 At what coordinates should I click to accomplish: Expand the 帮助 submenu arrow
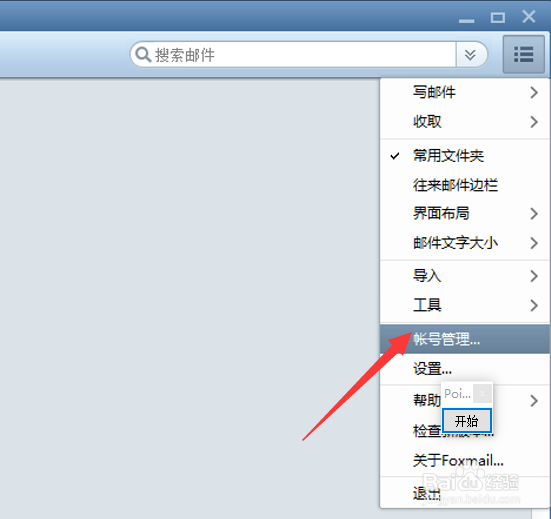tap(534, 401)
